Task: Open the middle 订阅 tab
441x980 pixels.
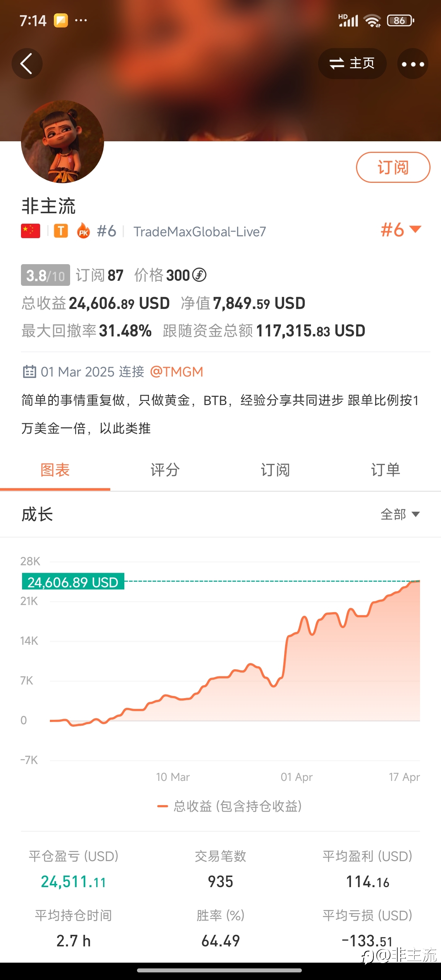Action: [x=275, y=470]
